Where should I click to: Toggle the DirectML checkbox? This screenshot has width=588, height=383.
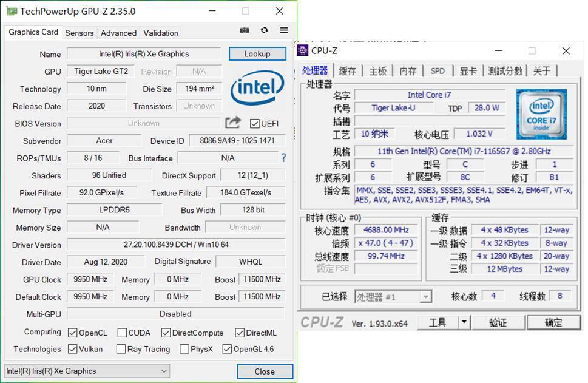pyautogui.click(x=240, y=333)
